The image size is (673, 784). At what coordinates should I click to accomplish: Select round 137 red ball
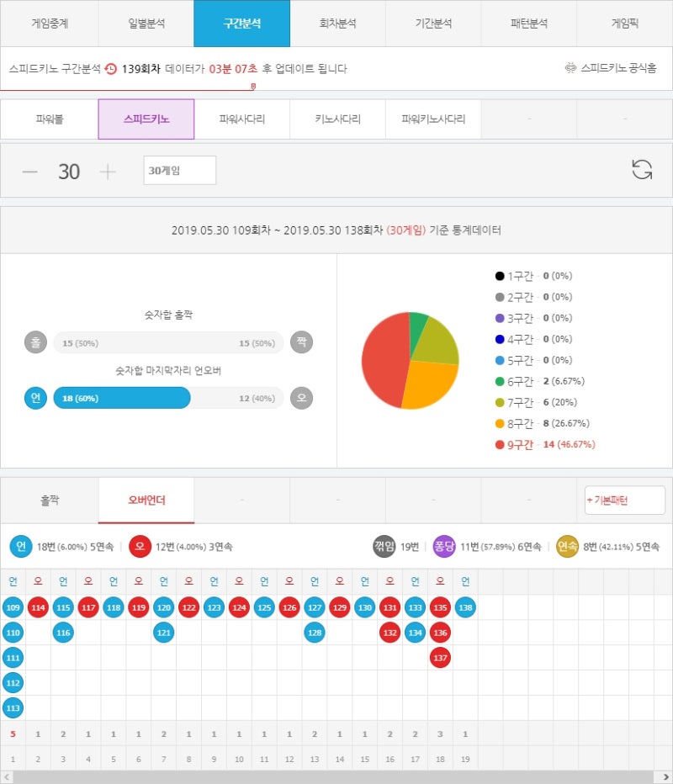click(x=440, y=658)
